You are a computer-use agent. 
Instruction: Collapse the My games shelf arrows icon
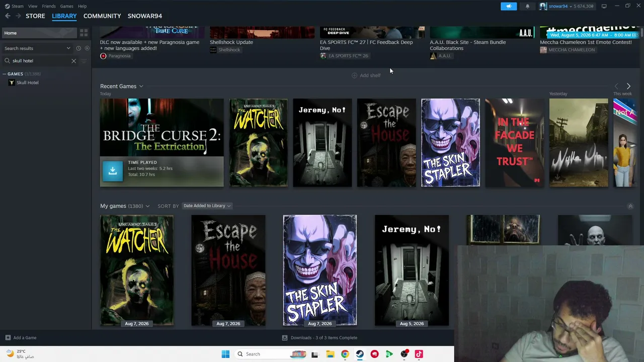point(630,206)
